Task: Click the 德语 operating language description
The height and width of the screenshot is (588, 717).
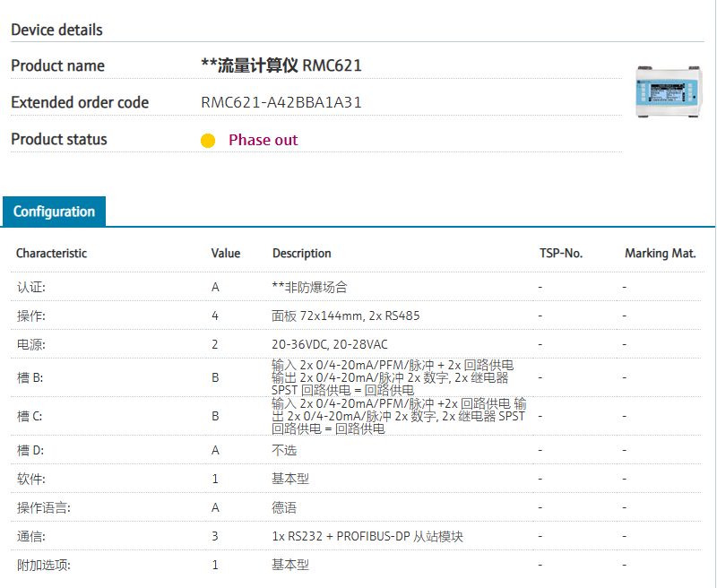Action: click(x=284, y=507)
